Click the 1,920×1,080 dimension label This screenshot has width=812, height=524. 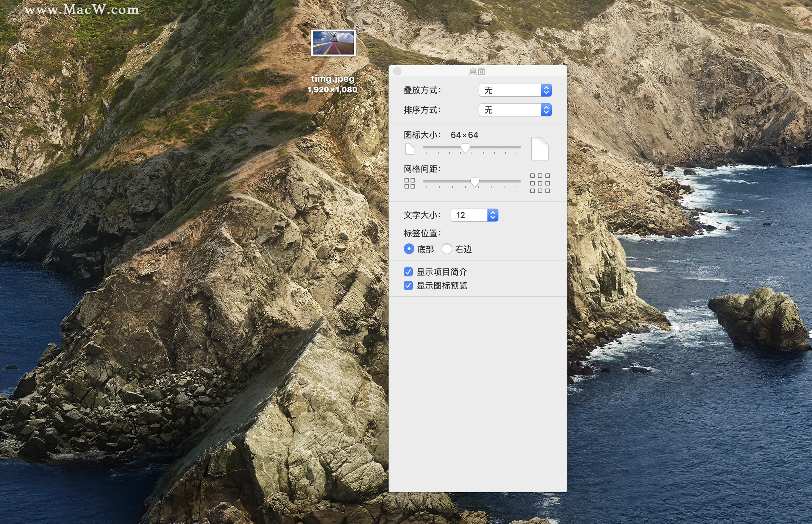pyautogui.click(x=333, y=90)
